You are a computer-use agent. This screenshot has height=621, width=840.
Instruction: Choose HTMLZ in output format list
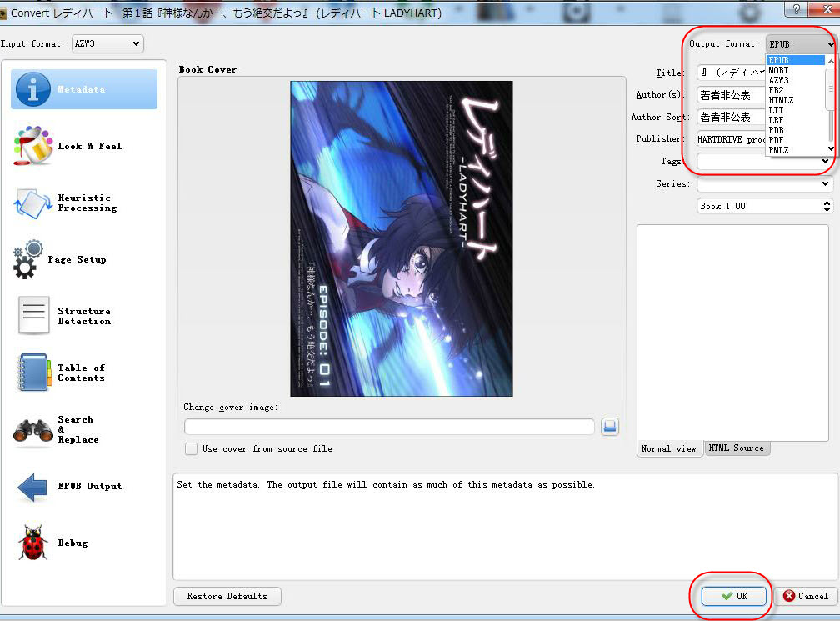796,100
